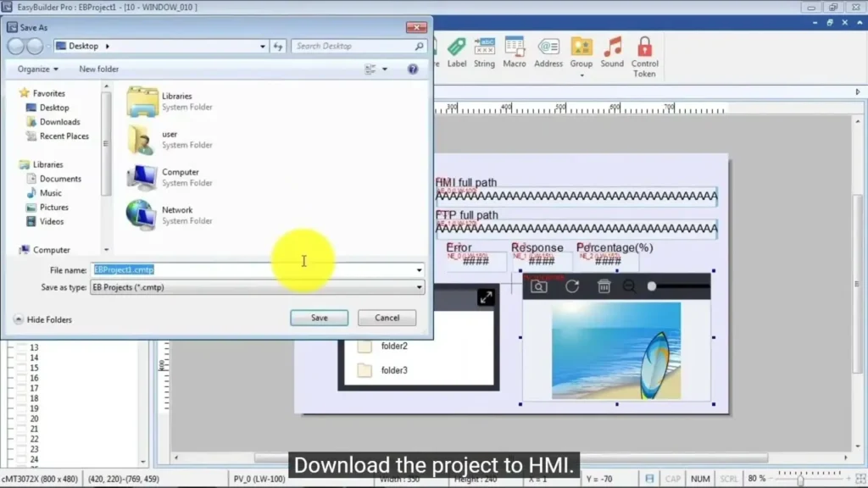Viewport: 868px width, 488px height.
Task: Select Documents under Libraries
Action: coord(60,179)
